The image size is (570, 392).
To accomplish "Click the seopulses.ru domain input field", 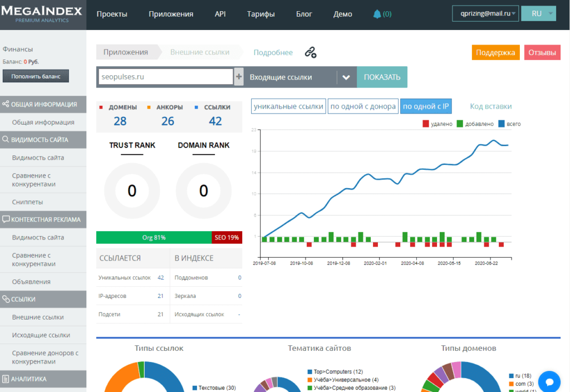I will [x=166, y=77].
